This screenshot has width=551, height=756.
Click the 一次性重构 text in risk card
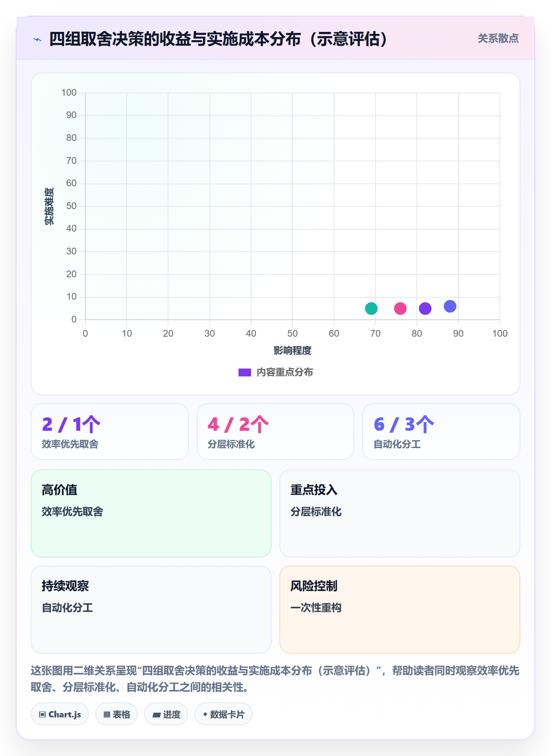(x=316, y=608)
